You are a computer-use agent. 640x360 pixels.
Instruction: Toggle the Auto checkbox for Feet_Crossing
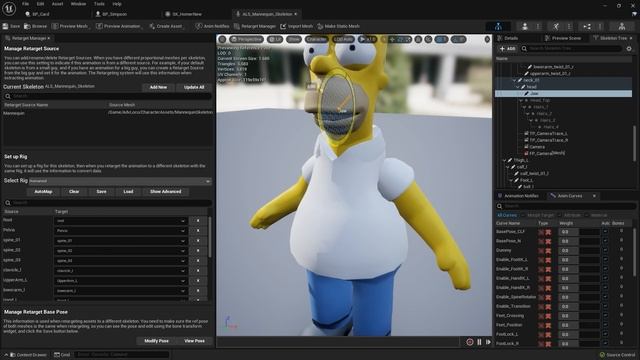[605, 316]
